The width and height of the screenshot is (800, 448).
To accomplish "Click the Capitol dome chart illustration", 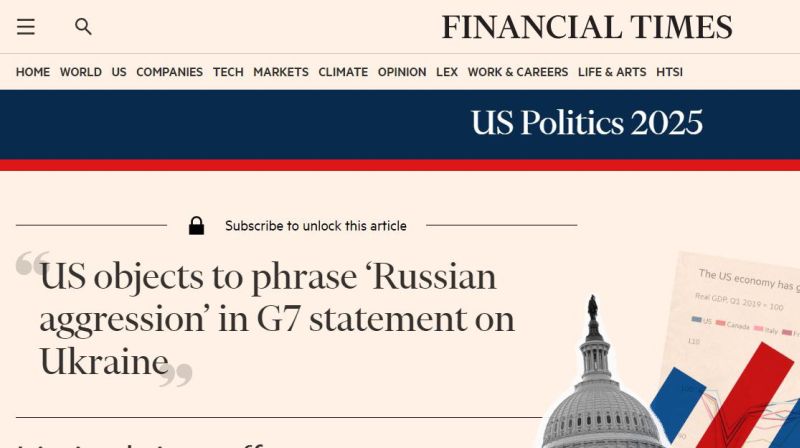I will (x=668, y=350).
